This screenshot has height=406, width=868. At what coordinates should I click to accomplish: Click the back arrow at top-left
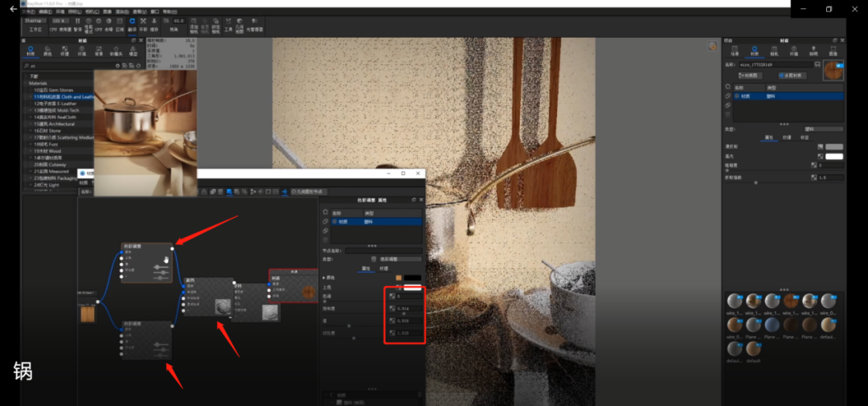coord(13,9)
